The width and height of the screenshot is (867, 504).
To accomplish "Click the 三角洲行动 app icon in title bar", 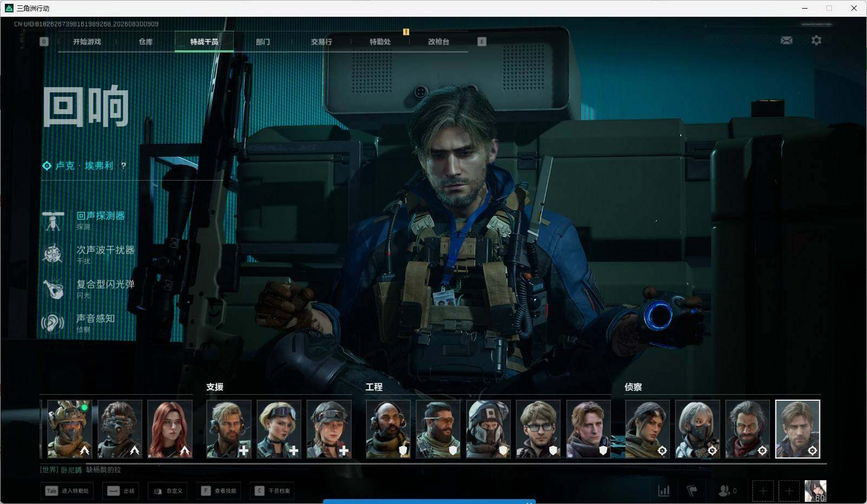I will pos(9,8).
